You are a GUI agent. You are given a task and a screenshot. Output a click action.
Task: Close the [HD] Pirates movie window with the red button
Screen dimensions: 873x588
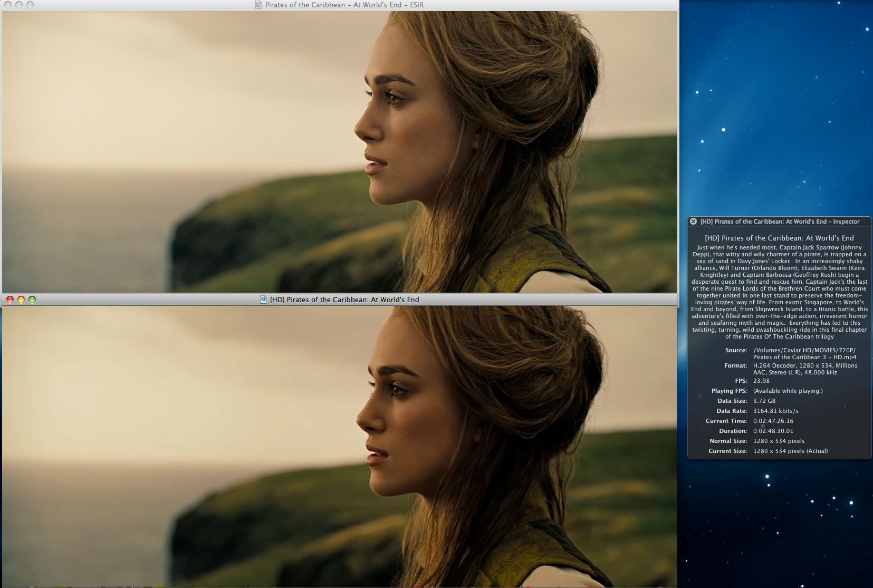(x=10, y=300)
